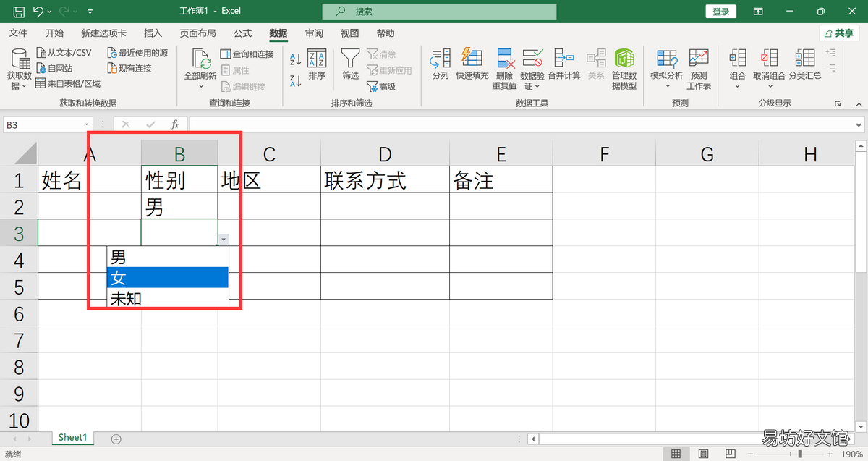Viewport: 868px width, 461px height.
Task: Select 男 in the dropdown list
Action: [168, 257]
